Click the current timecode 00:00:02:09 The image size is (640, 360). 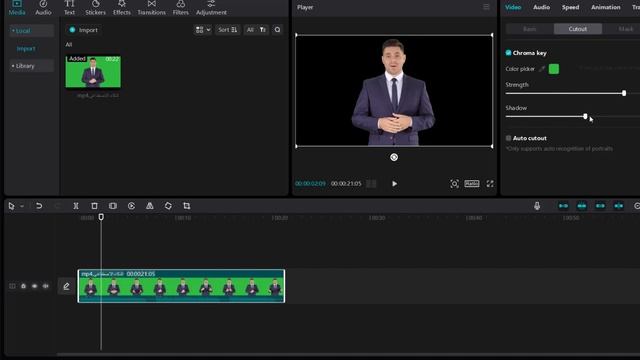coord(310,184)
